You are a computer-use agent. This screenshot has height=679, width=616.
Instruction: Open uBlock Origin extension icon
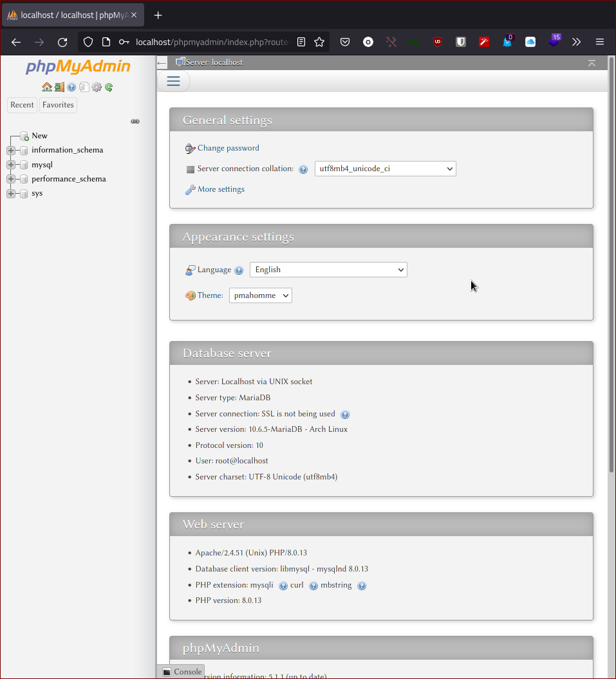438,42
